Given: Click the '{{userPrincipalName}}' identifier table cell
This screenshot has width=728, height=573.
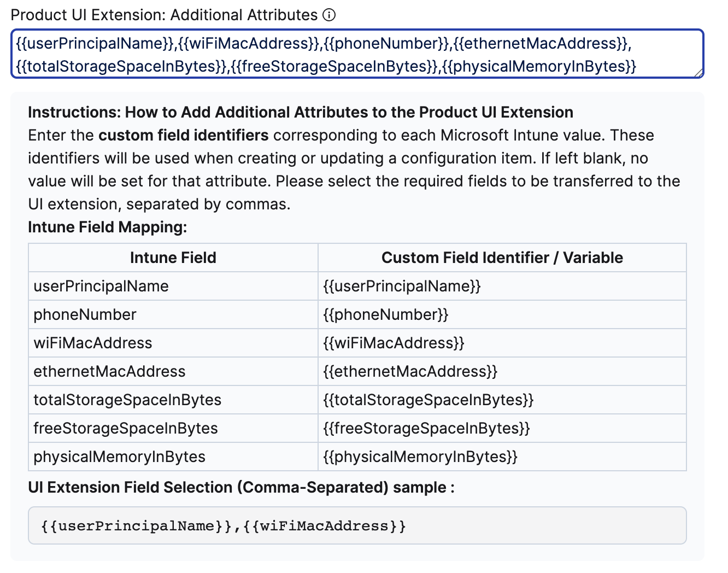Looking at the screenshot, I should (x=502, y=286).
